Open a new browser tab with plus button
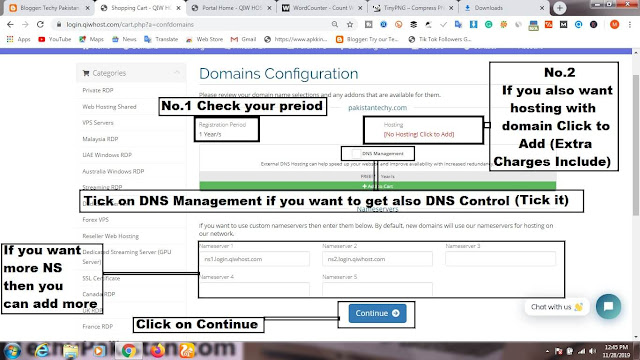Screen dimensions: 640x360 pyautogui.click(x=560, y=8)
